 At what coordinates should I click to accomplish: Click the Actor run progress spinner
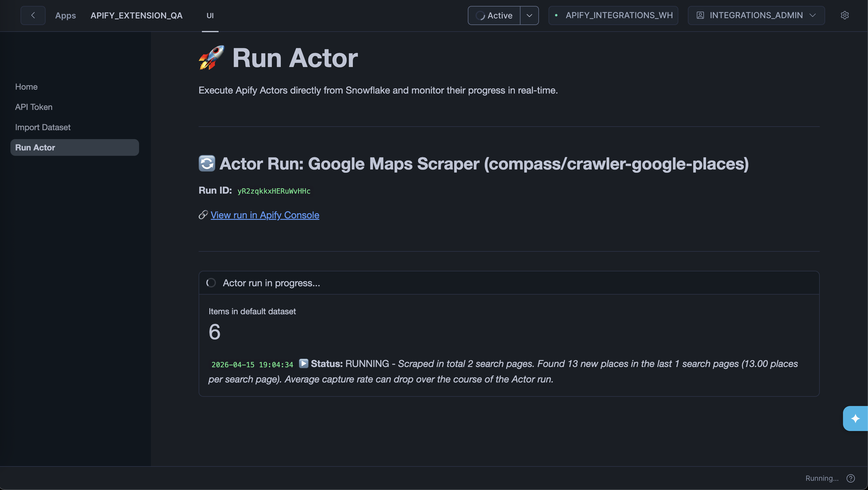click(x=211, y=283)
